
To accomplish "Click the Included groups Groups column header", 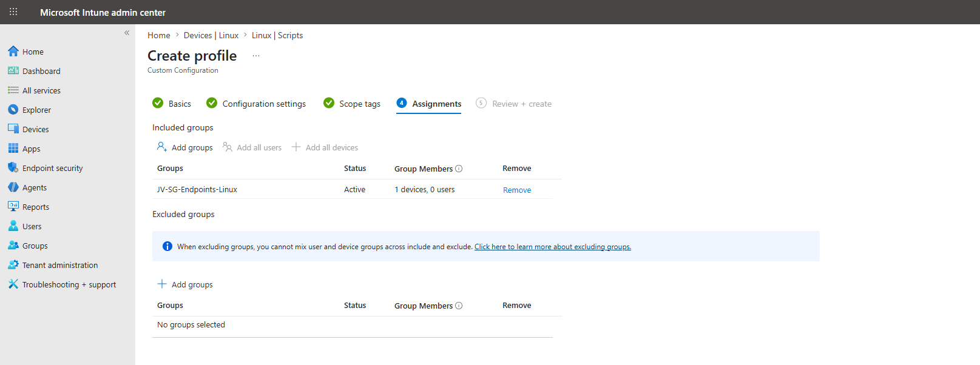I will click(170, 169).
